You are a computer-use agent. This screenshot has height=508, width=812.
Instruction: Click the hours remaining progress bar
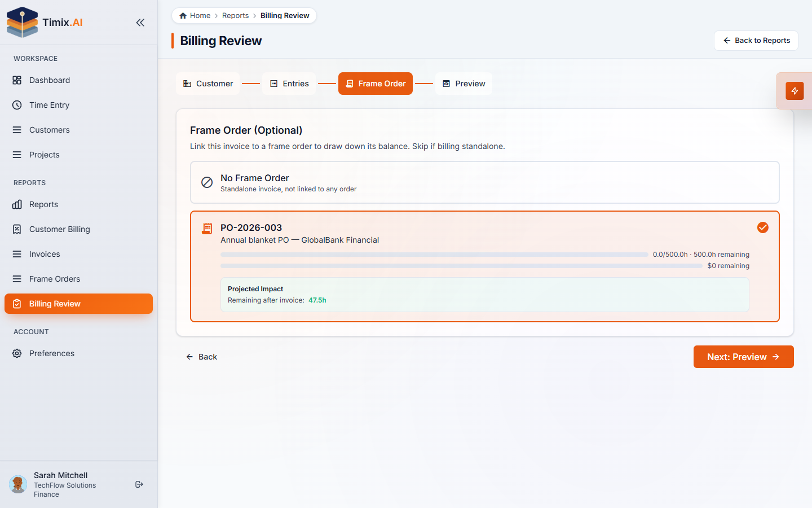click(x=434, y=255)
